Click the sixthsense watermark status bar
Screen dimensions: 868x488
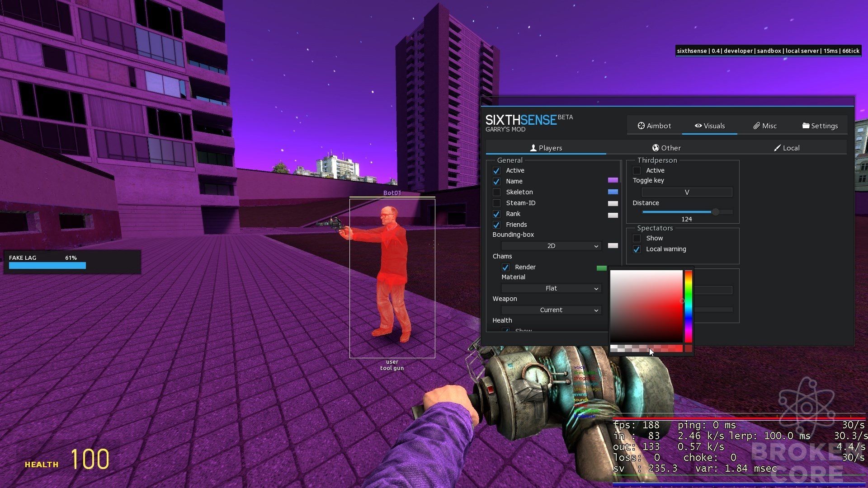[768, 51]
